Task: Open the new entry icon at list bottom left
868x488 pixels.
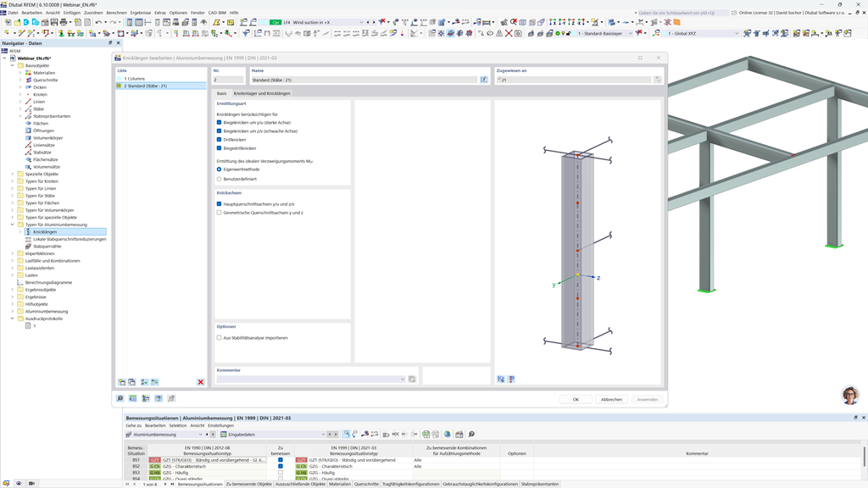Action: (x=122, y=382)
